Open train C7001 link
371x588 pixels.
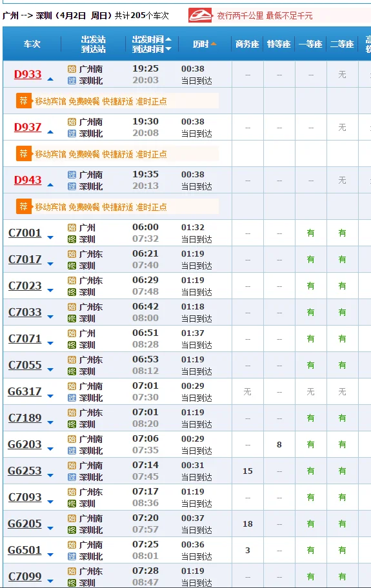click(25, 233)
